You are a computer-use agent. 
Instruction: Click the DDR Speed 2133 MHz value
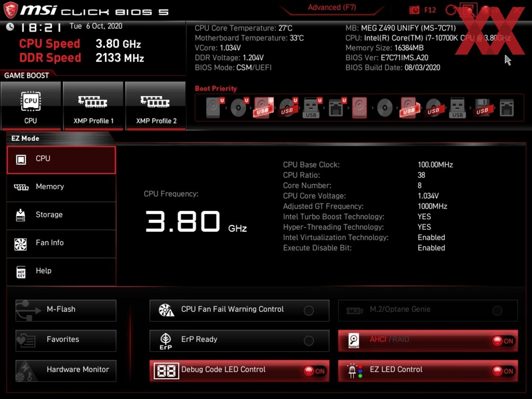pyautogui.click(x=120, y=58)
